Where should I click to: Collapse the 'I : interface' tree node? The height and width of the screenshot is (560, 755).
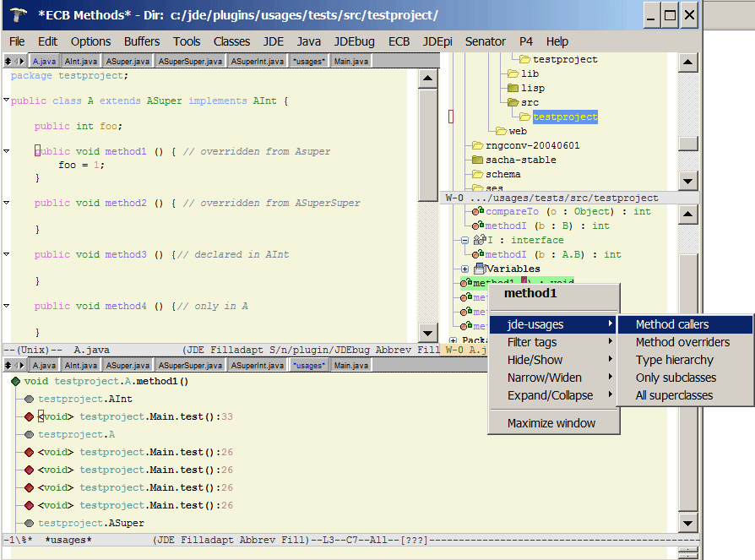point(464,240)
